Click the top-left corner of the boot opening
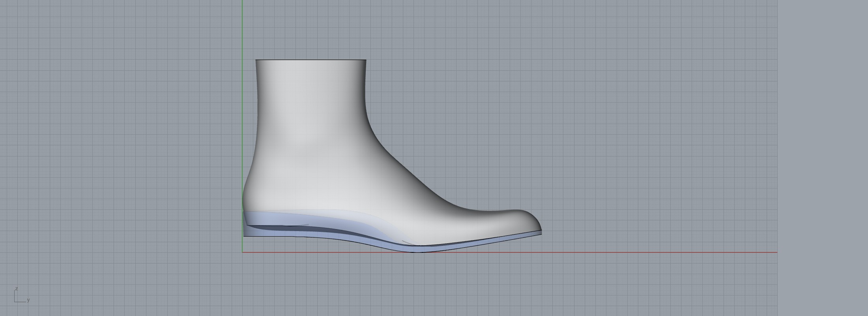The width and height of the screenshot is (868, 316). [256, 60]
